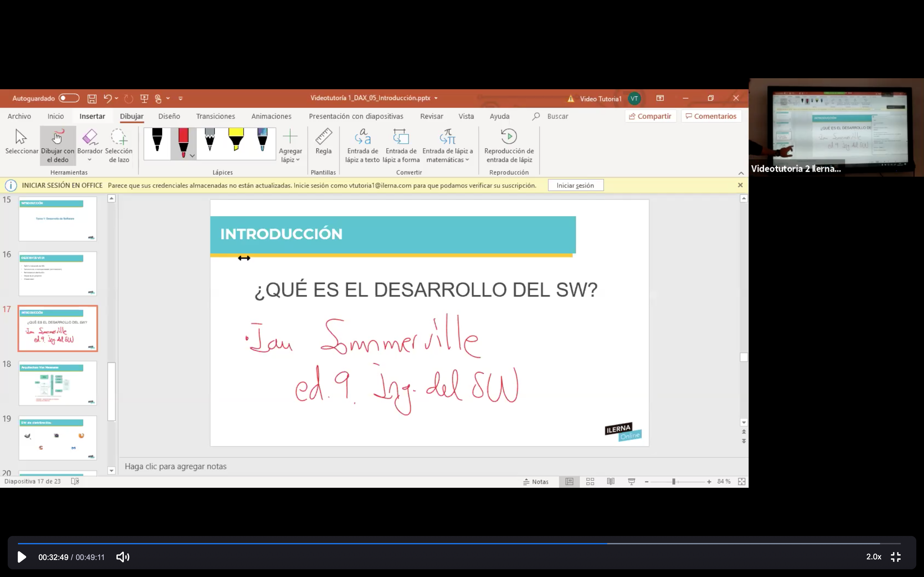This screenshot has width=924, height=577.
Task: Collapse the ribbon with the chevron
Action: (741, 173)
